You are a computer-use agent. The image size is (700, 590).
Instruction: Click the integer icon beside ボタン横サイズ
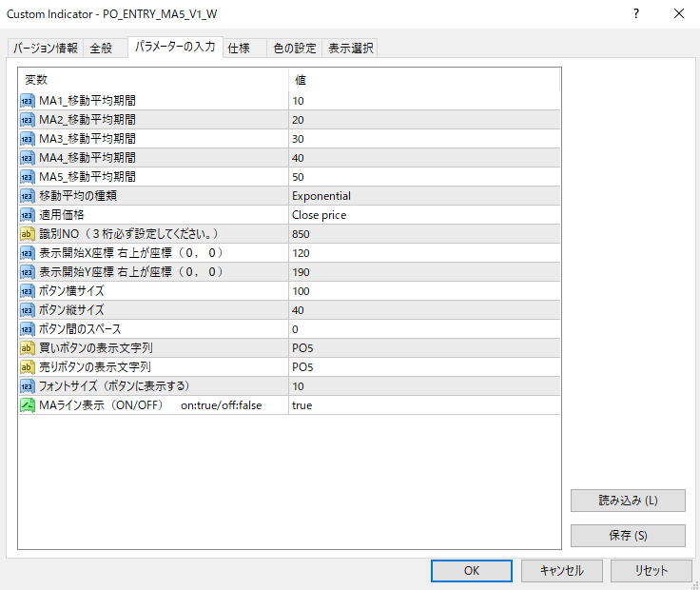(x=28, y=291)
